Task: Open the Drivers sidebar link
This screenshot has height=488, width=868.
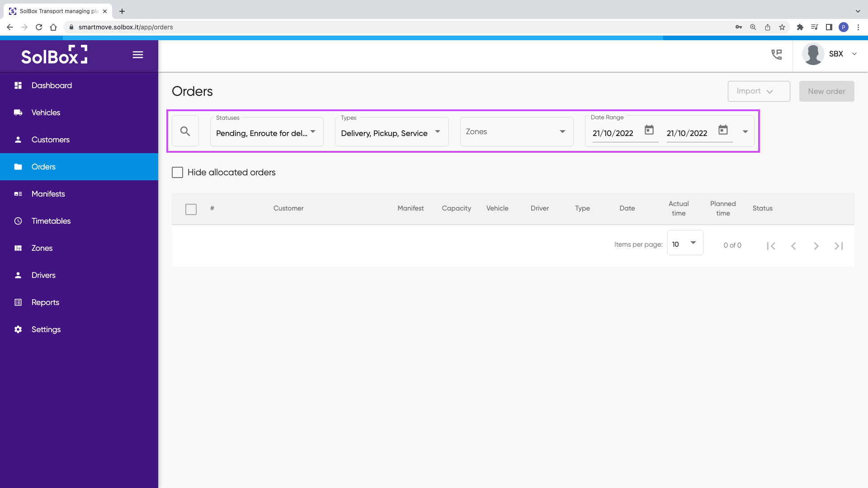Action: click(79, 275)
